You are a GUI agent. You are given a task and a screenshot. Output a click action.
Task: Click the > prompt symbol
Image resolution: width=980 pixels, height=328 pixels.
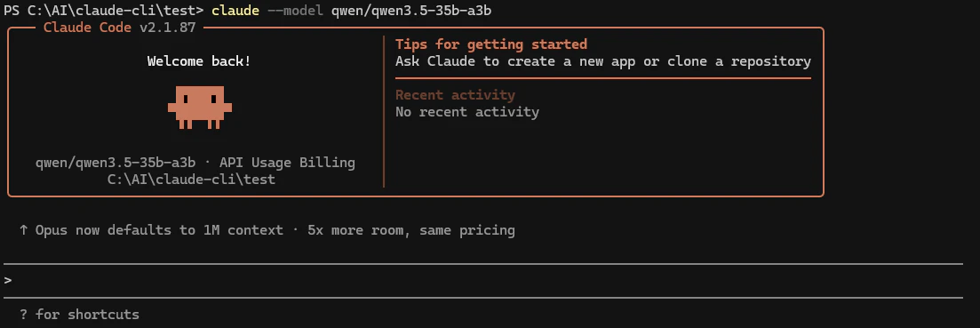(x=7, y=280)
